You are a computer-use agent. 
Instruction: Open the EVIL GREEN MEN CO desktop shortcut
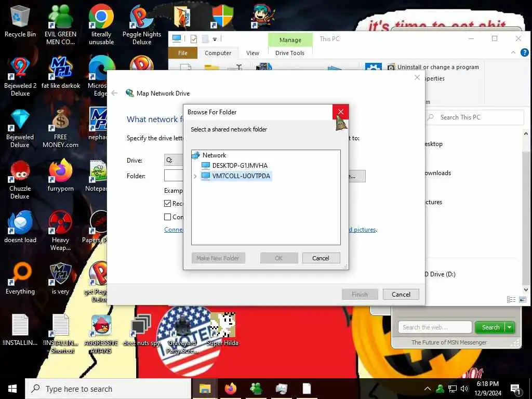tap(60, 24)
